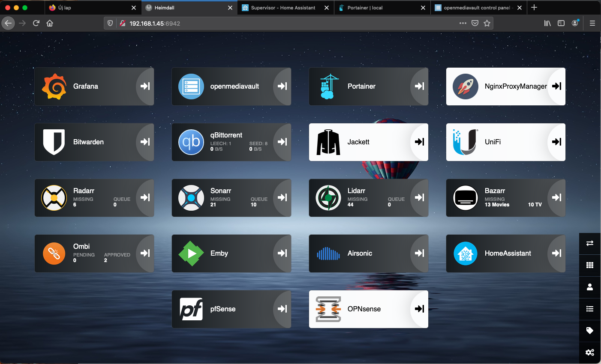Switch to Supervisor - Home Assistant tab
601x364 pixels.
[285, 8]
